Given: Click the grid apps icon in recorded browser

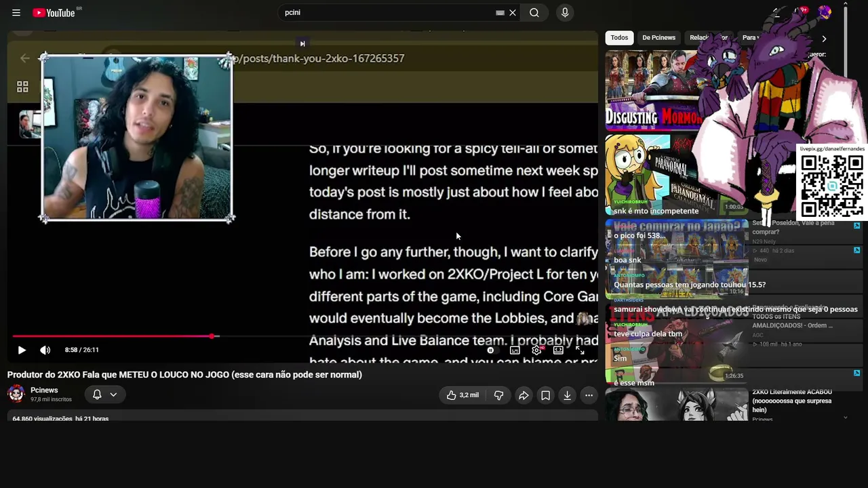Looking at the screenshot, I should [x=22, y=87].
